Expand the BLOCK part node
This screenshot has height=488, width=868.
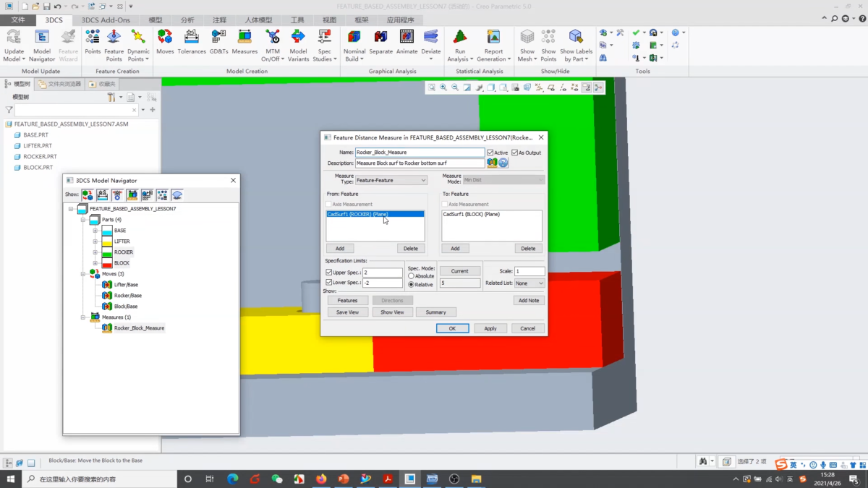[x=95, y=263]
